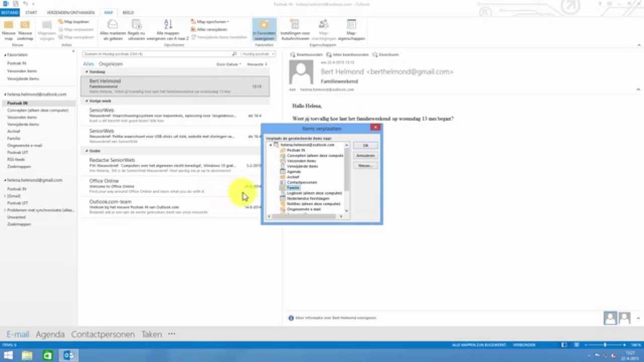The height and width of the screenshot is (362, 644).
Task: Click the green store app taskbar icon
Action: 48,355
